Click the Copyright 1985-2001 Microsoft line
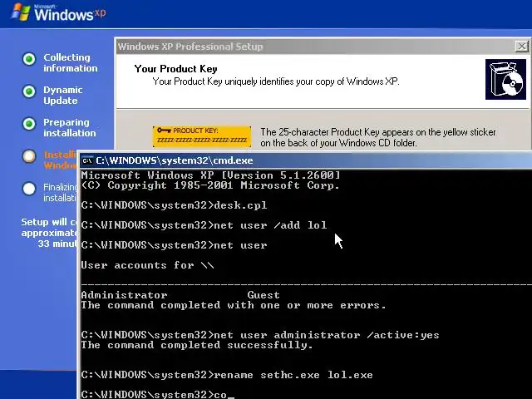Image resolution: width=532 pixels, height=399 pixels. (x=210, y=185)
